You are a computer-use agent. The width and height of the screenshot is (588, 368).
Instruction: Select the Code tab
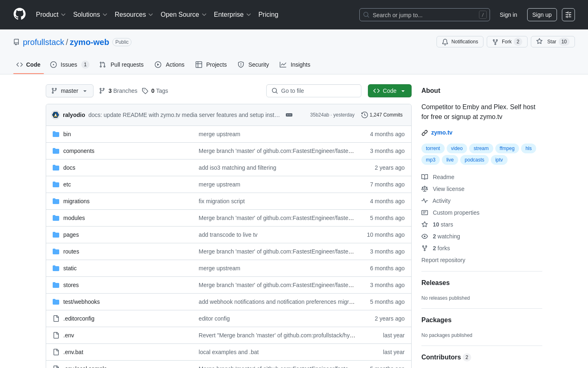(29, 65)
